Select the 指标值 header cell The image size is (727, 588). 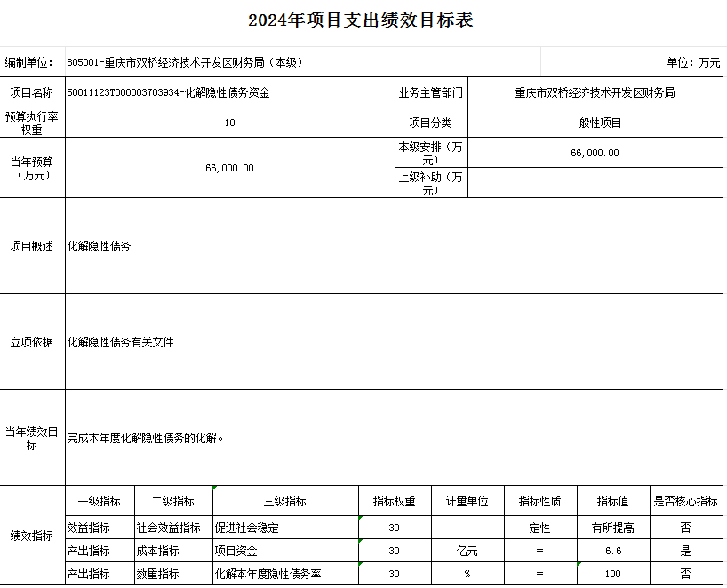pyautogui.click(x=613, y=501)
